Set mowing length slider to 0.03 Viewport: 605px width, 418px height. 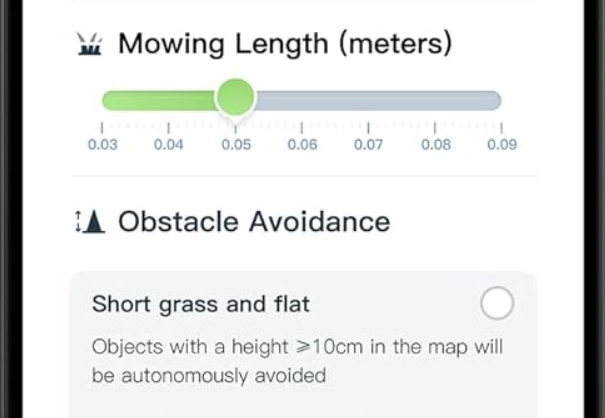click(x=103, y=101)
